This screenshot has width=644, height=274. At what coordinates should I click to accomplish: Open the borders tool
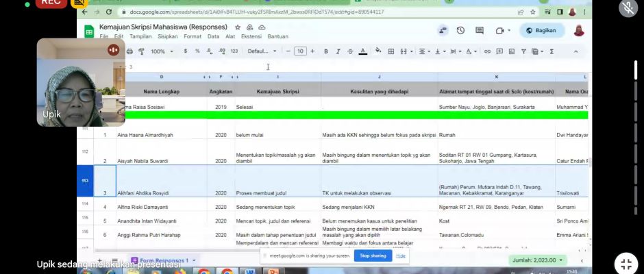tap(391, 51)
